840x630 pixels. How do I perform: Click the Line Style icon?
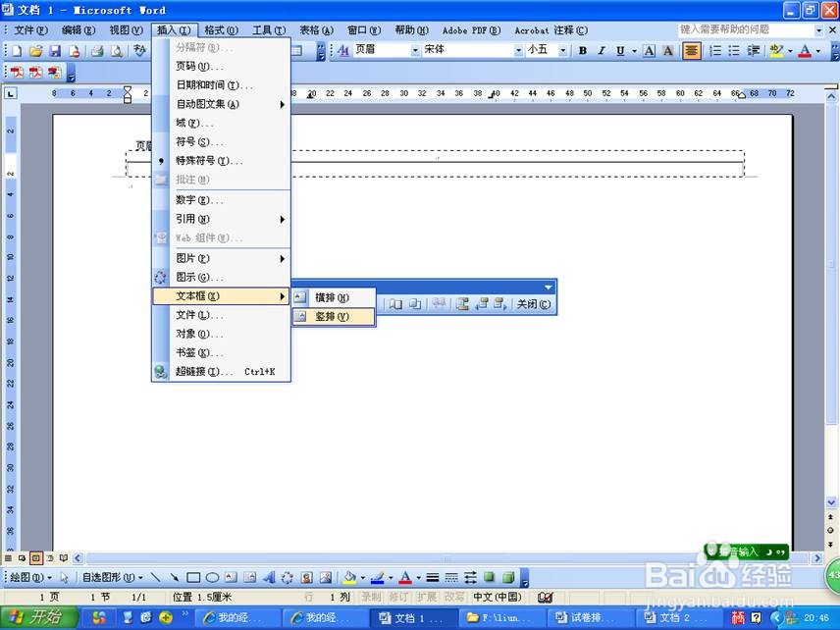point(433,577)
